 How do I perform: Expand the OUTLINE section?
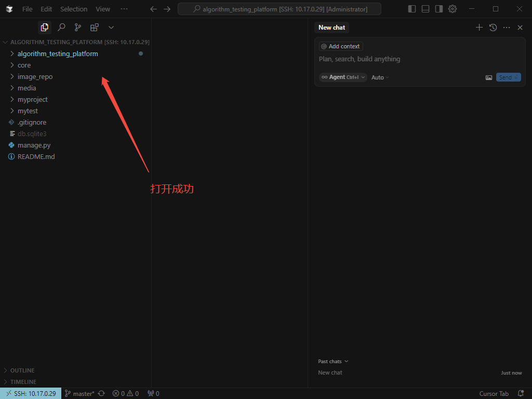point(76,370)
